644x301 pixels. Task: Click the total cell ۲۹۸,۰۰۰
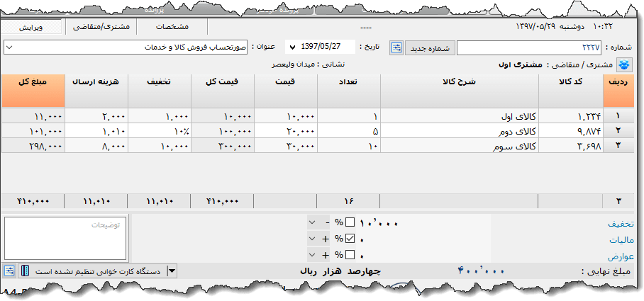click(x=33, y=146)
